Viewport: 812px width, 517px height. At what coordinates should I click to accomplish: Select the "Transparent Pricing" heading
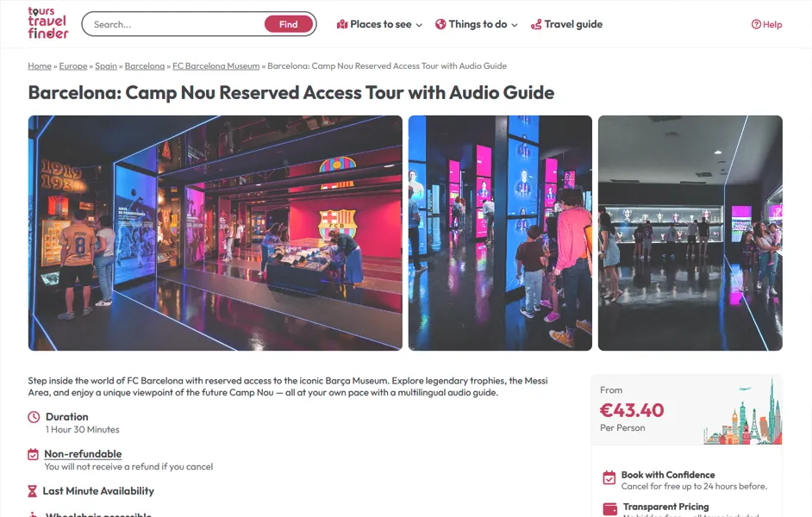click(666, 507)
